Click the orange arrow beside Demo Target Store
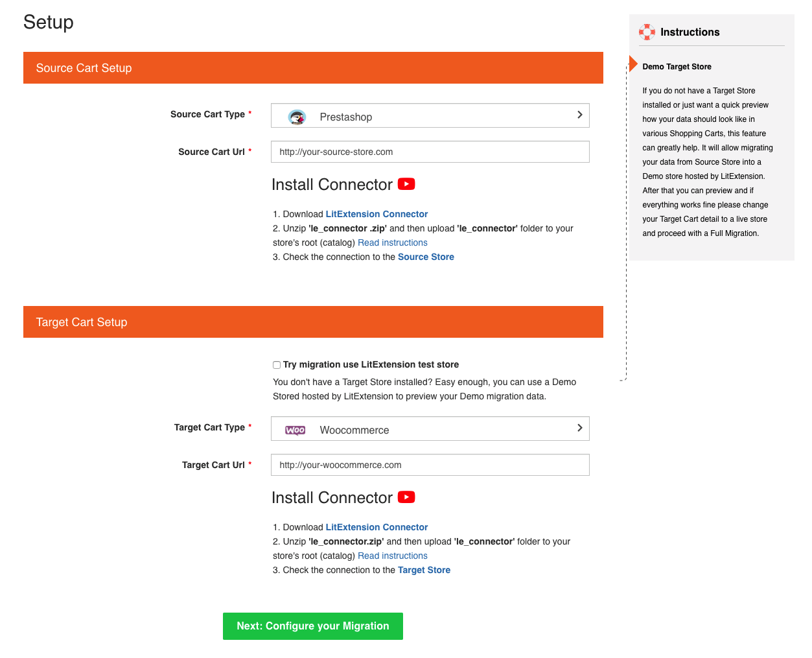 [633, 64]
